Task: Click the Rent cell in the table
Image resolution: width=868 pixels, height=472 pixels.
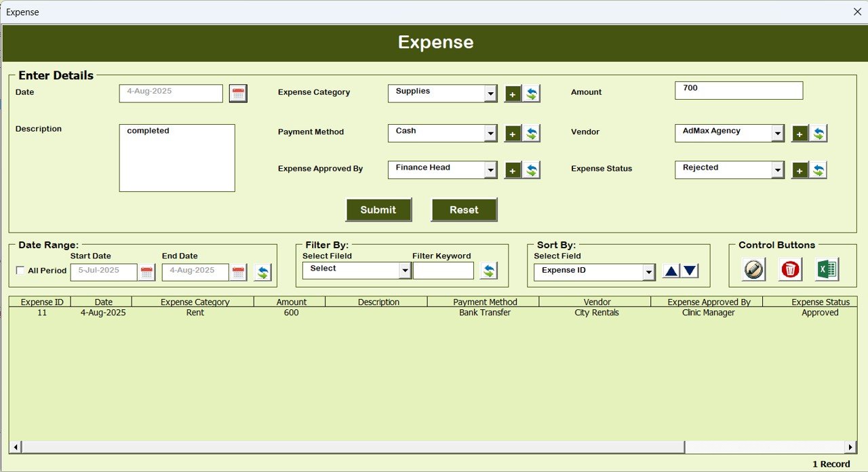Action: [x=195, y=313]
